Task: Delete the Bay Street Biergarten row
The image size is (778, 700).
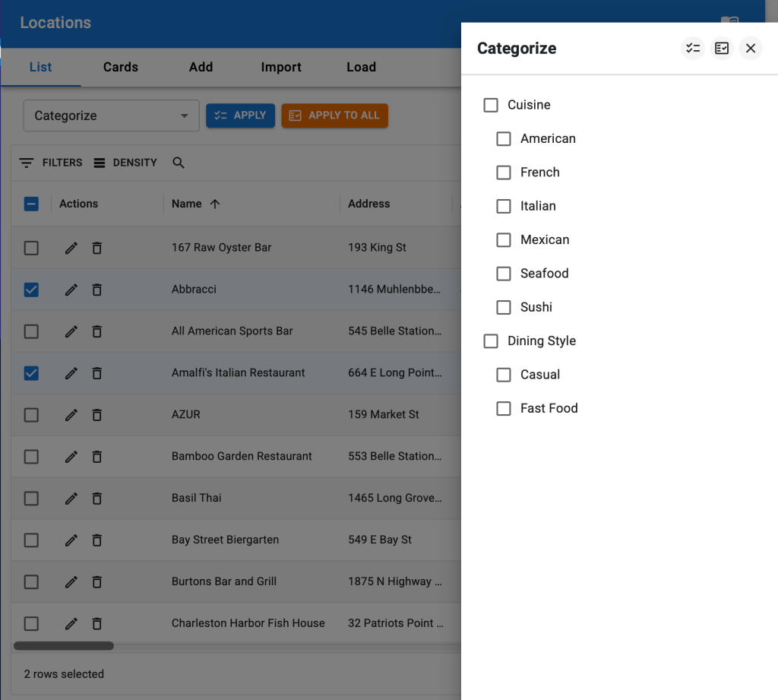Action: pos(97,540)
